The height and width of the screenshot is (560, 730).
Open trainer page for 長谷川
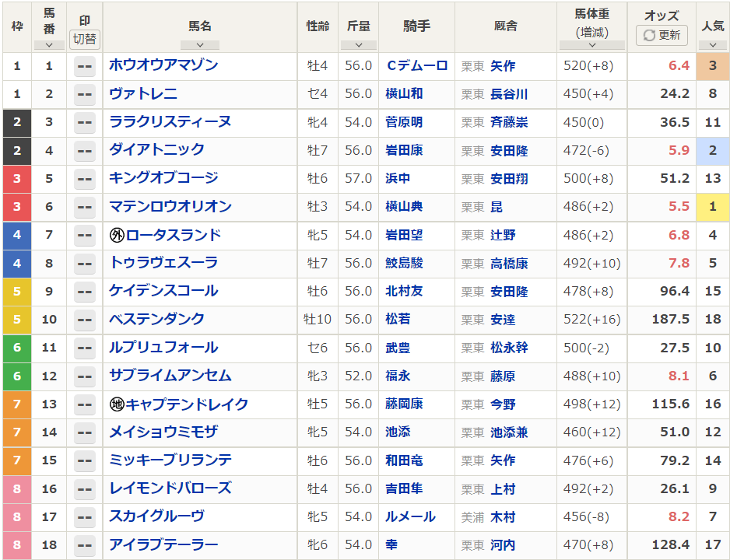(x=509, y=94)
